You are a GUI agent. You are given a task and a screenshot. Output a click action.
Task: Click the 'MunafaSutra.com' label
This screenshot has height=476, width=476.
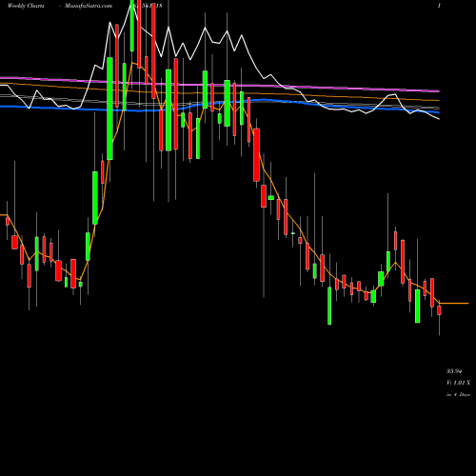pos(89,6)
